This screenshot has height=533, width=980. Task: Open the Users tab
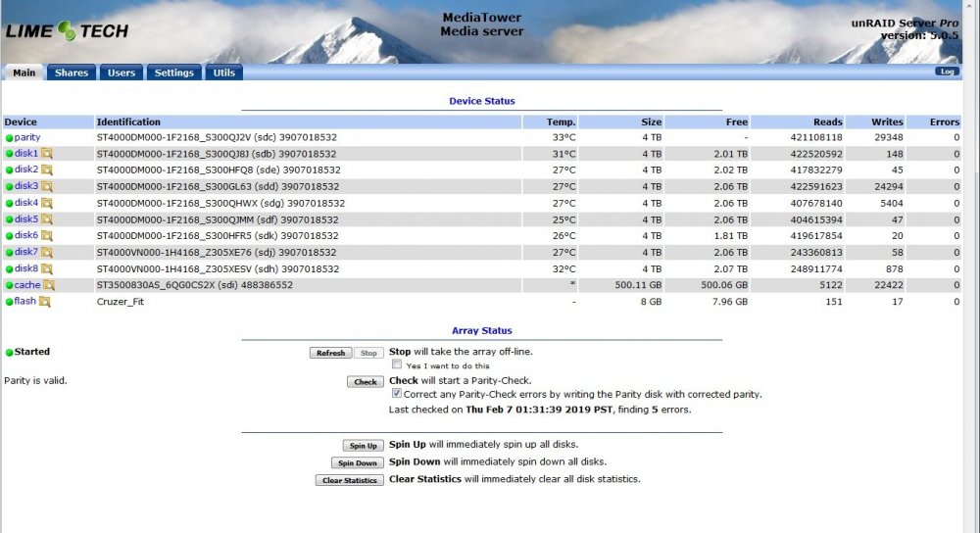(122, 73)
